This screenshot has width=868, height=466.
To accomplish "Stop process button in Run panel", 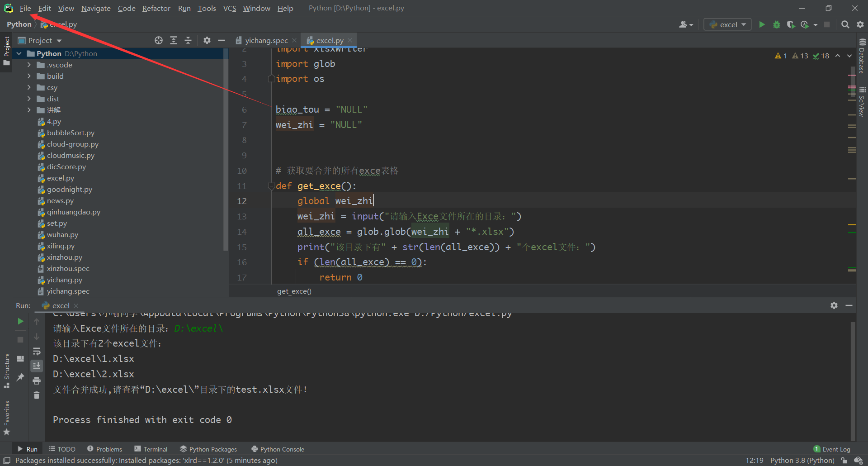I will pyautogui.click(x=20, y=339).
